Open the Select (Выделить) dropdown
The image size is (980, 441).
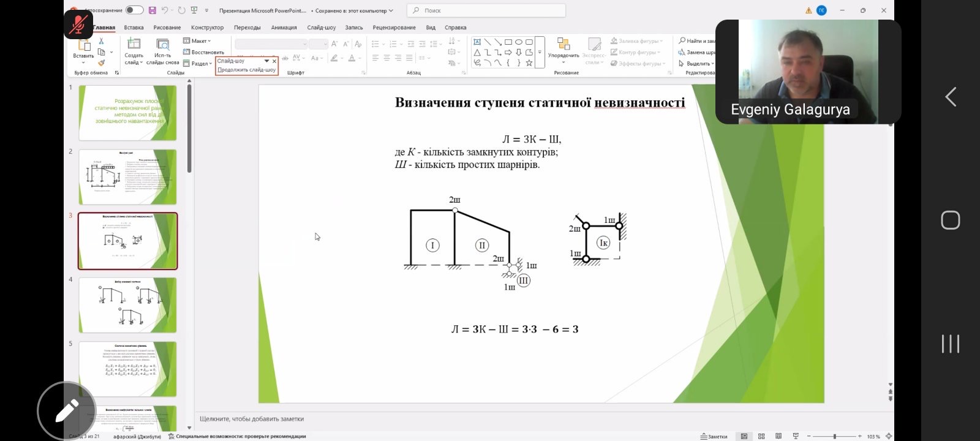[x=696, y=63]
